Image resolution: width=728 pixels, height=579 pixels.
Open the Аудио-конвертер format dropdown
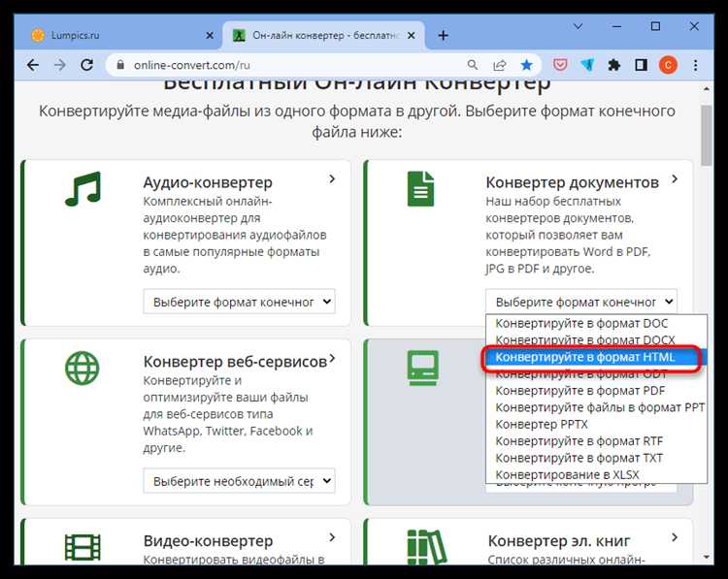[x=239, y=302]
